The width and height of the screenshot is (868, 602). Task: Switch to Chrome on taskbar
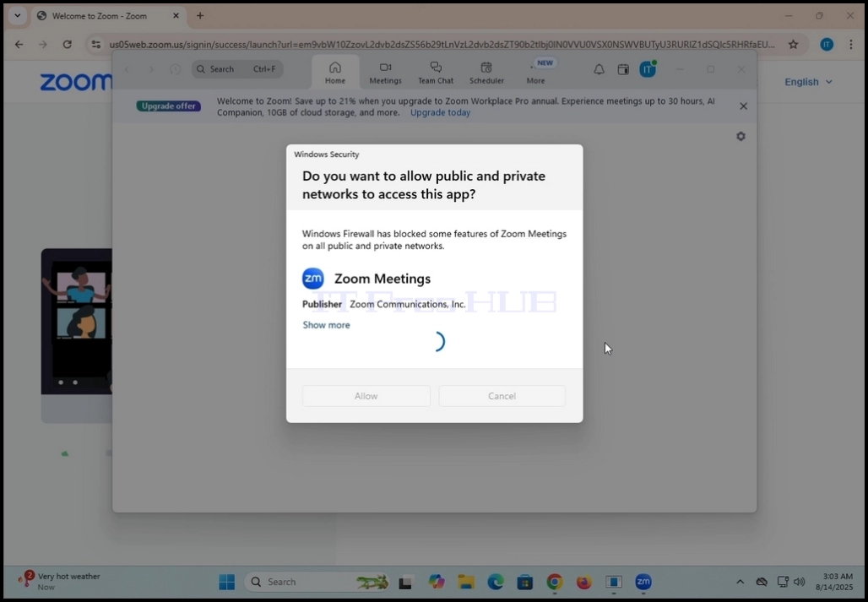pyautogui.click(x=555, y=582)
